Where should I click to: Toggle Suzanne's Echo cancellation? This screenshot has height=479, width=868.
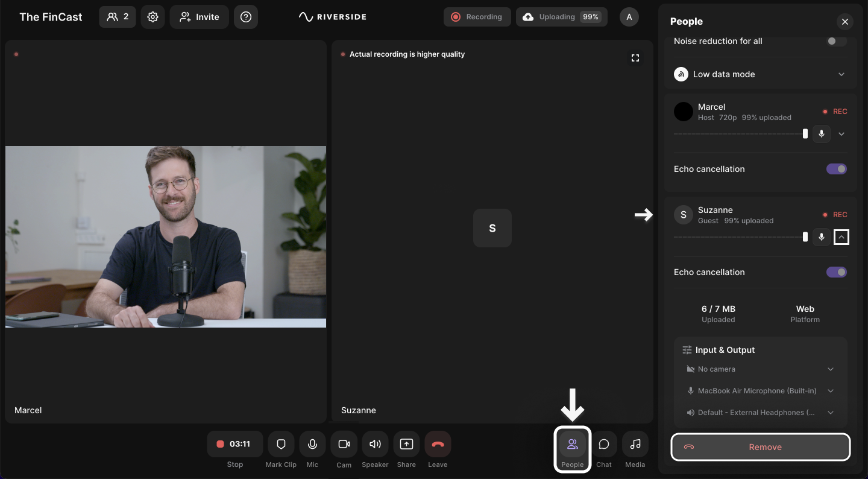tap(837, 272)
